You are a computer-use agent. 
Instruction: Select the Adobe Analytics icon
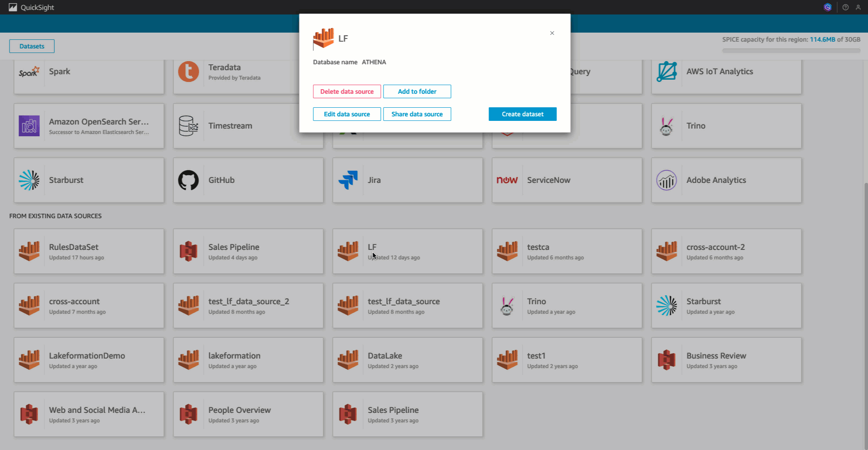point(667,180)
